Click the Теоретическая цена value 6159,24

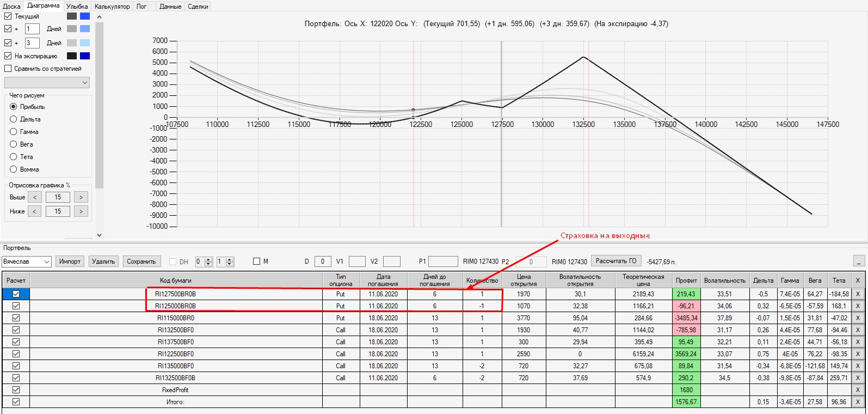[643, 354]
